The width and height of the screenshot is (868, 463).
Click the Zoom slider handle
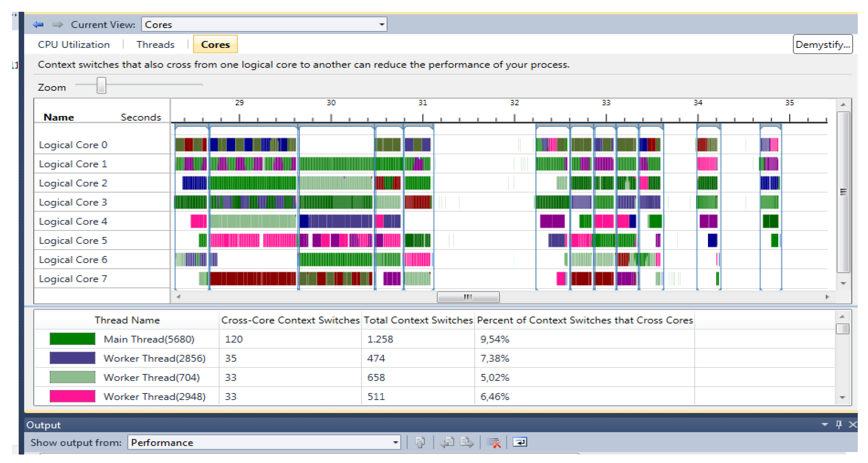click(x=101, y=85)
